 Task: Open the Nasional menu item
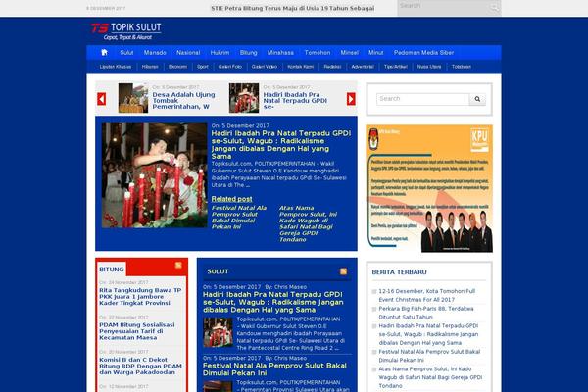pos(188,53)
